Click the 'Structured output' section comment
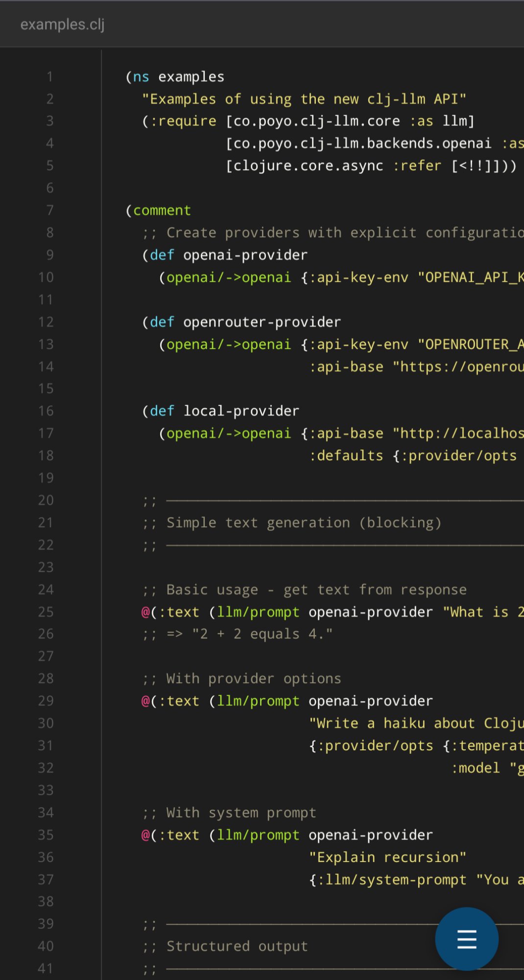 [237, 946]
